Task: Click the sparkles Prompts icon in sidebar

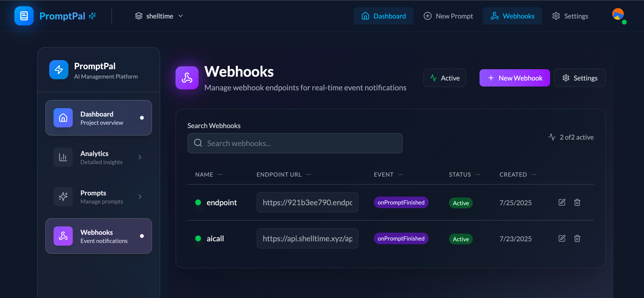Action: tap(63, 197)
